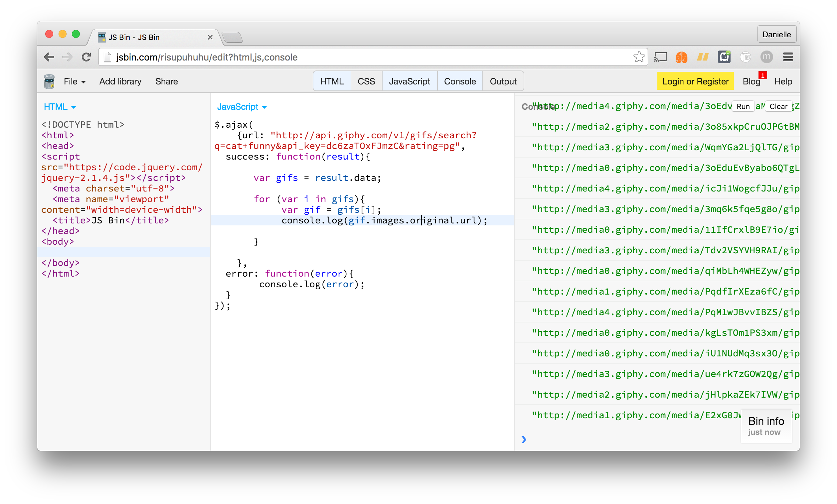Click console line containing PqdfIrXEza6fC
This screenshot has width=837, height=504.
pos(657,292)
